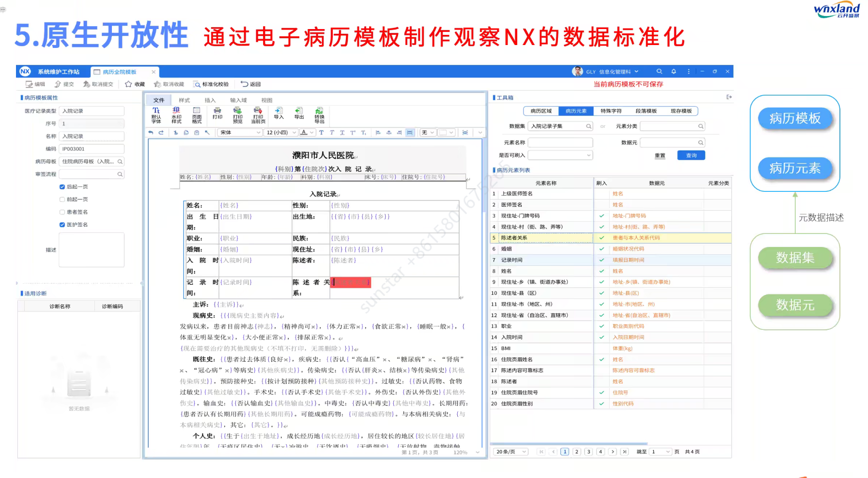Click the 标准化校验 button
Screen dimensions: 868x478
(211, 84)
